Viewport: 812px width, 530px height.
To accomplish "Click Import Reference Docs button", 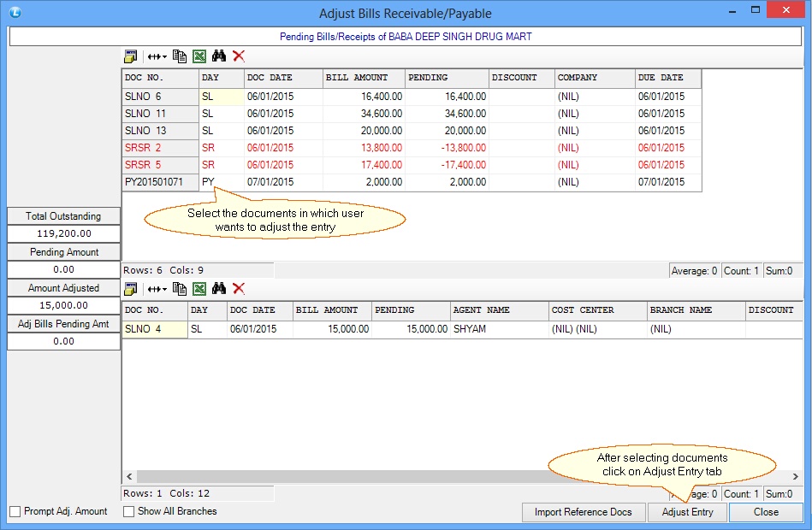I will click(x=584, y=512).
